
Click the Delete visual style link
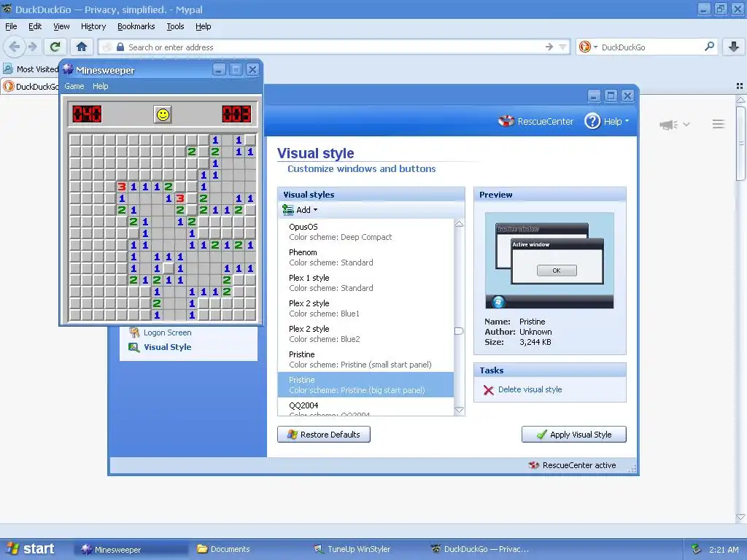click(530, 389)
